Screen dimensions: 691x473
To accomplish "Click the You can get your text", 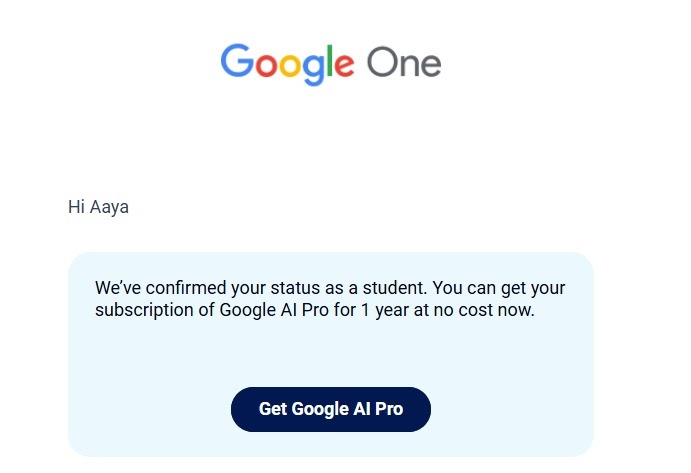I will pyautogui.click(x=499, y=288).
